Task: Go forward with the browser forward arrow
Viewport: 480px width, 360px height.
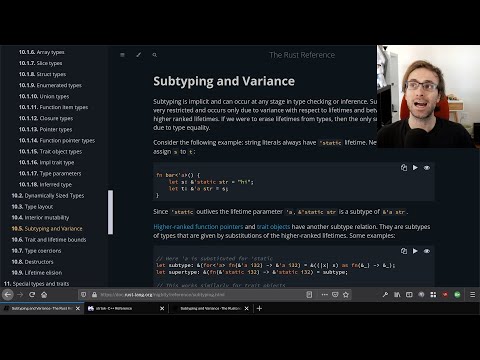Action: 20,295
